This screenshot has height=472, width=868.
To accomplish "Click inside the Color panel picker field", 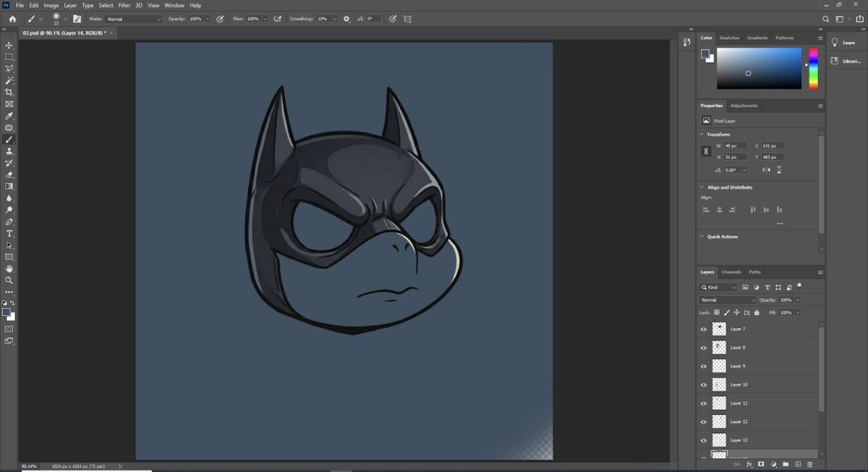I will tap(759, 69).
